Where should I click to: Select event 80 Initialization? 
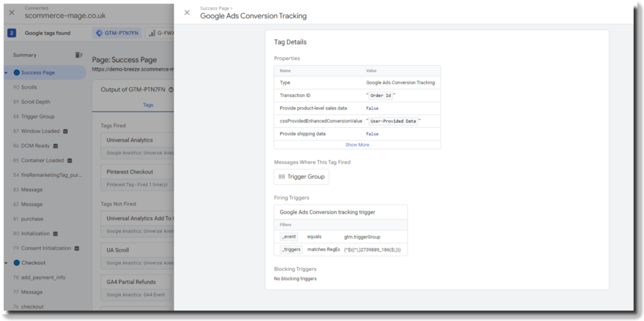(31, 234)
